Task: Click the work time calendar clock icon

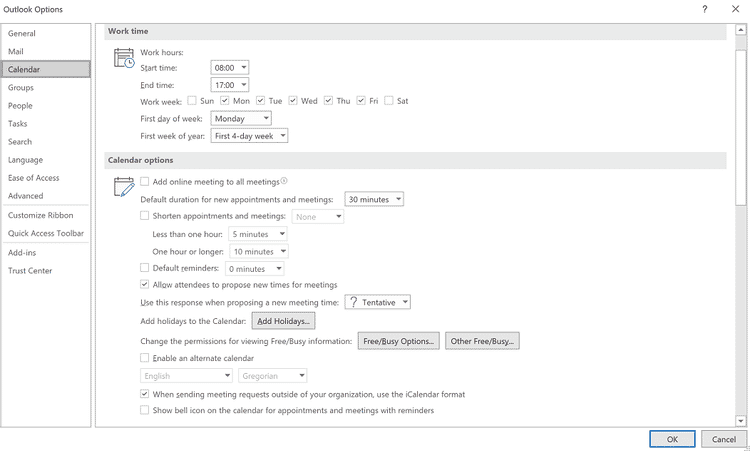Action: click(124, 58)
